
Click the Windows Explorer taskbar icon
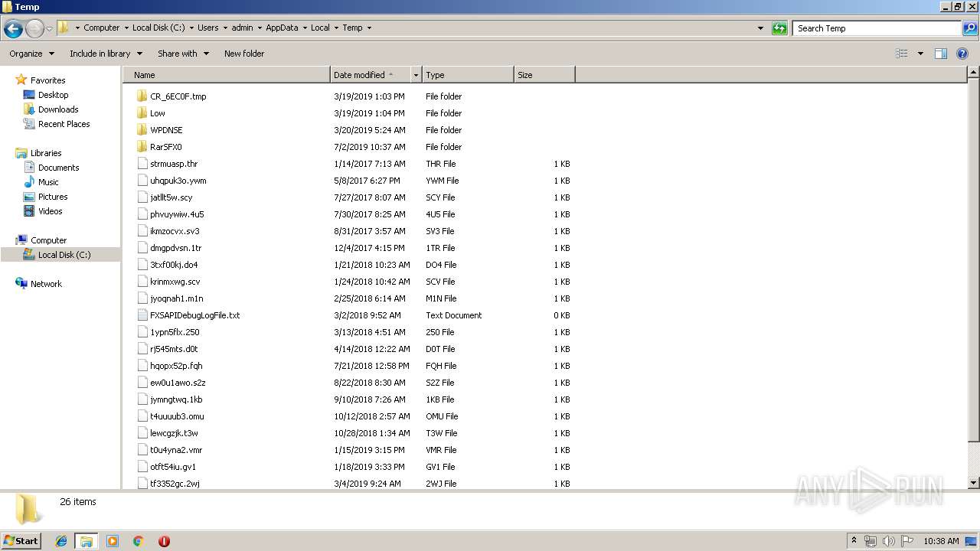coord(87,541)
